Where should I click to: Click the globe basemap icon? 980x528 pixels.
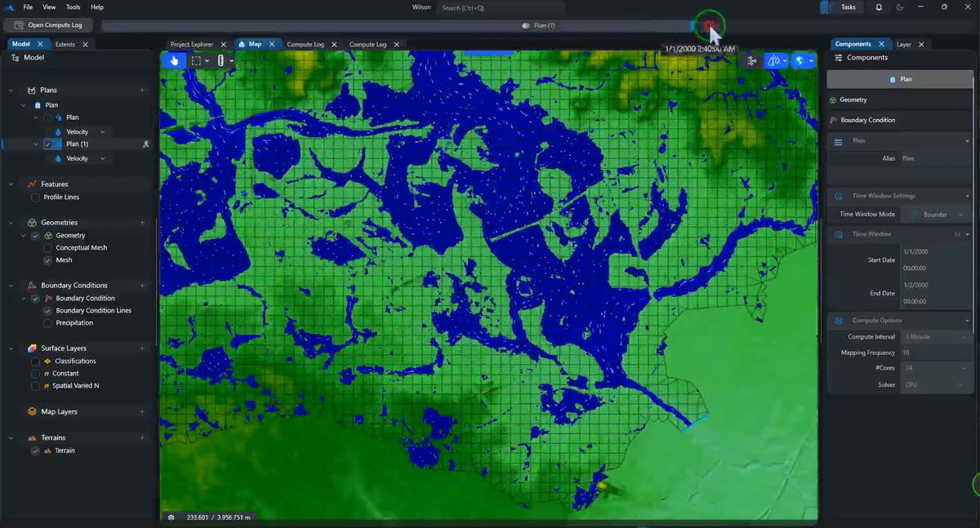(800, 60)
